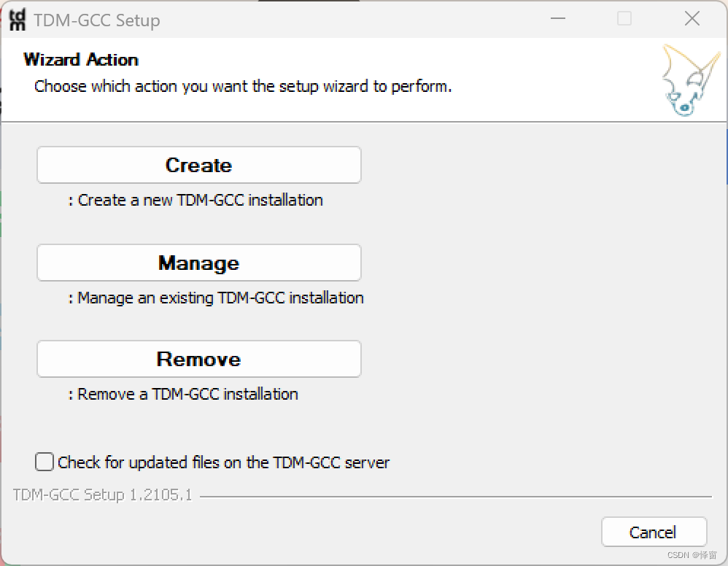This screenshot has height=566, width=728.
Task: Click the "Remove a TDM-GCC installation" description
Action: [x=184, y=394]
